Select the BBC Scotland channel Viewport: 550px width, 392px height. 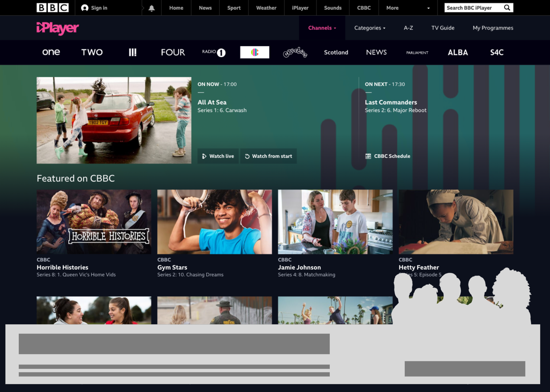tap(336, 52)
